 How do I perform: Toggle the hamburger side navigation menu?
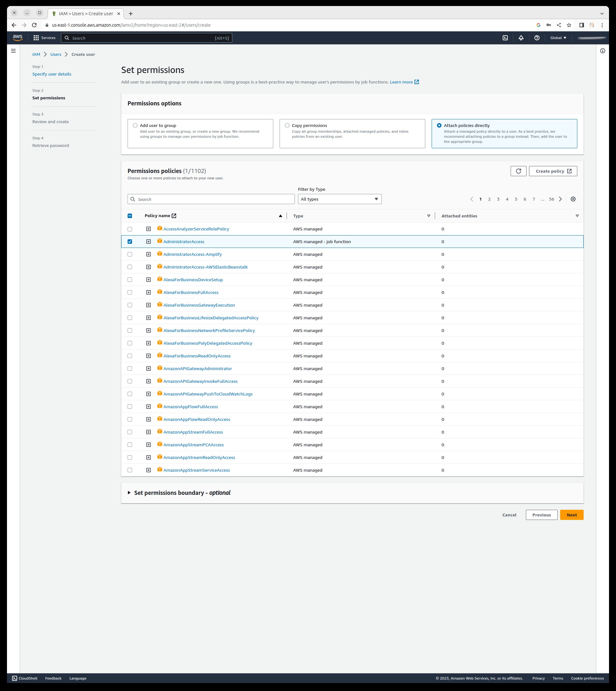click(13, 51)
